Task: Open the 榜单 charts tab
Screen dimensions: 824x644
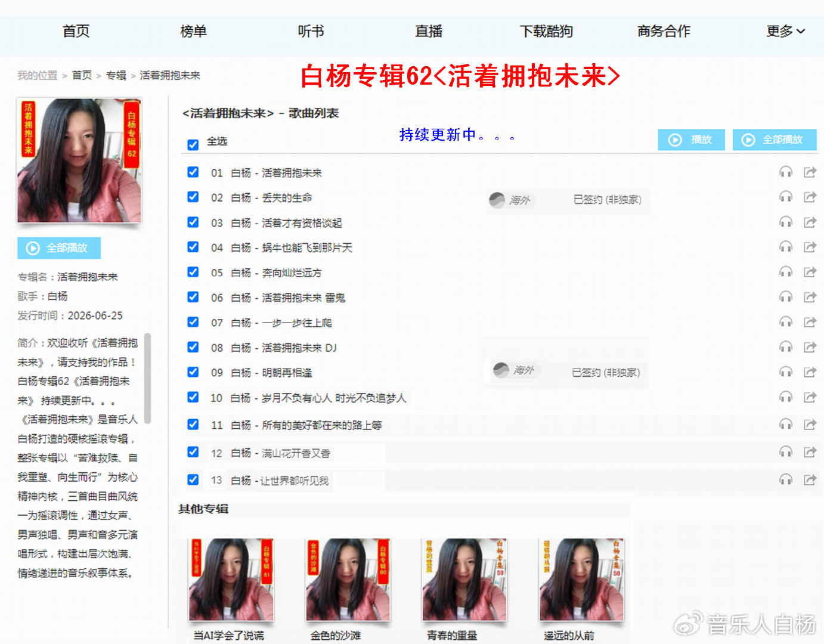Action: [x=194, y=31]
